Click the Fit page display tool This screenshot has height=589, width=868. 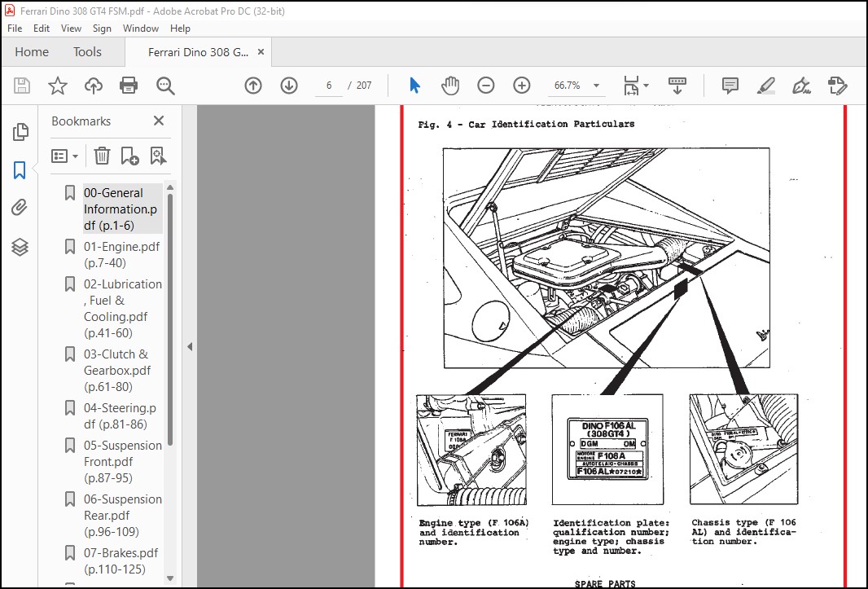click(630, 86)
